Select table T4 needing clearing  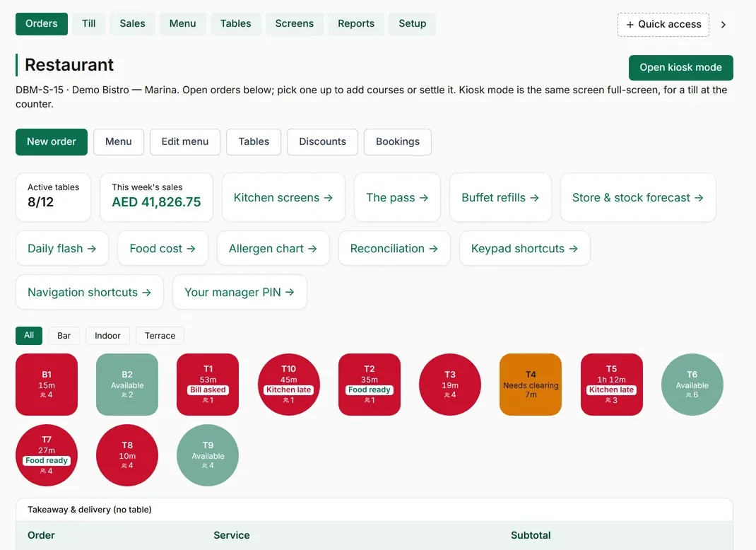[531, 385]
